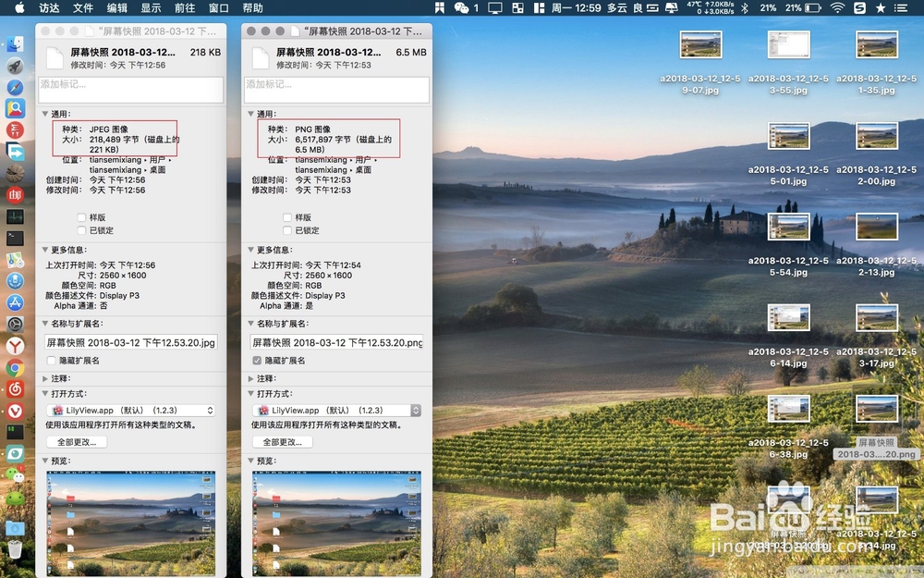
Task: Open the 前往 menu
Action: [x=185, y=7]
